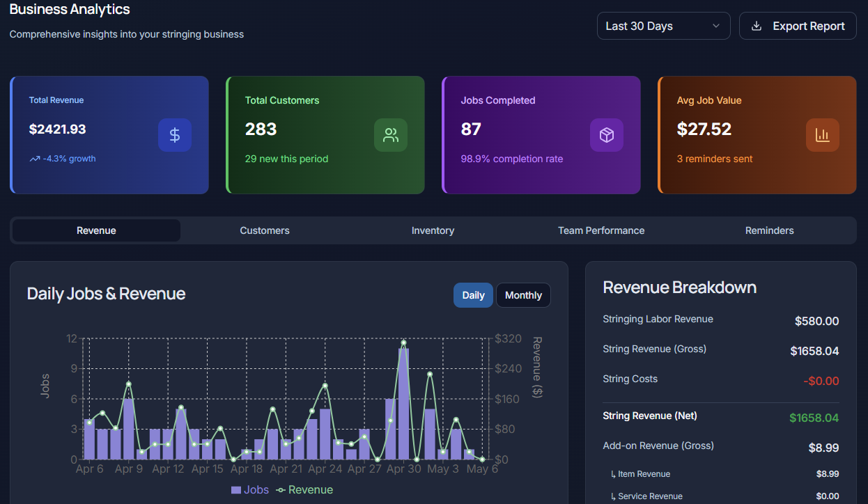This screenshot has width=868, height=504.
Task: Click the $27.52 average job value
Action: click(x=704, y=129)
